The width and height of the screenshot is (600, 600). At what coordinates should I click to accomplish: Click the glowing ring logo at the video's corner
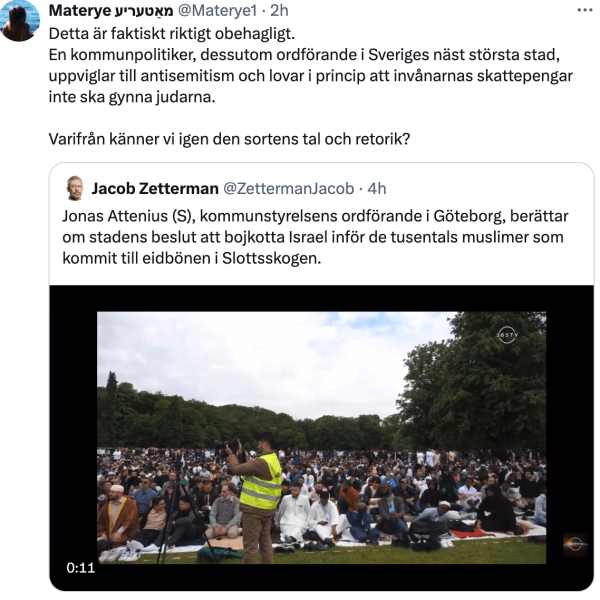pos(575,544)
